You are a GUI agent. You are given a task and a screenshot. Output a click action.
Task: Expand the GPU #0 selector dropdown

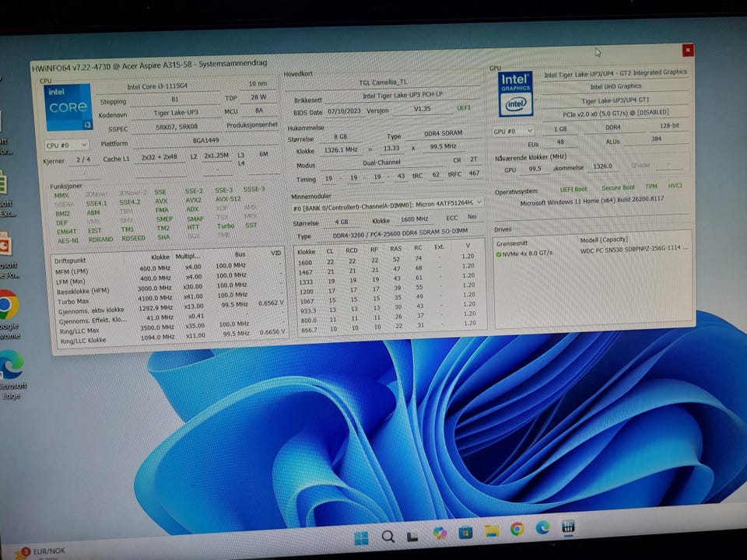[x=514, y=131]
